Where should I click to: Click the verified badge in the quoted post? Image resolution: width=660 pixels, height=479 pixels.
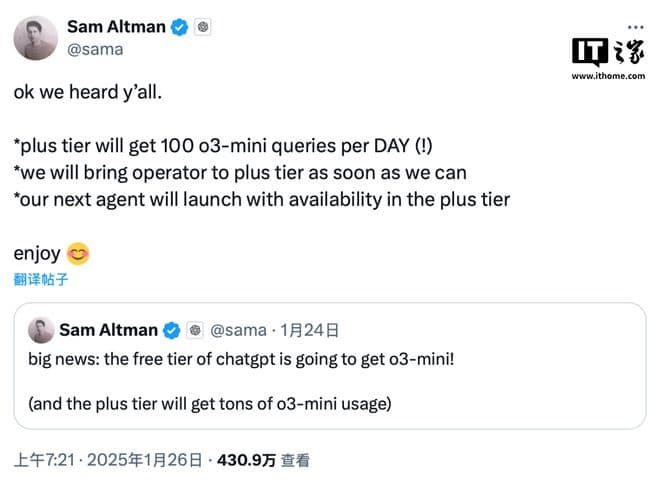click(172, 330)
